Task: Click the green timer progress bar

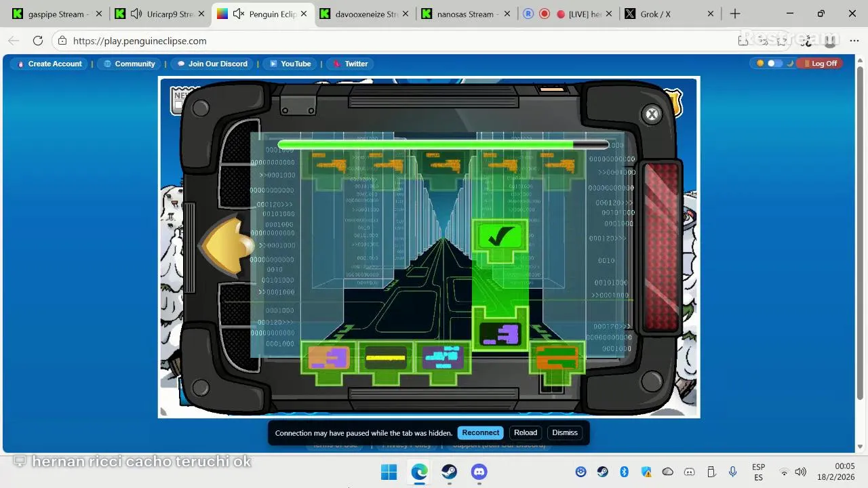Action: click(443, 144)
